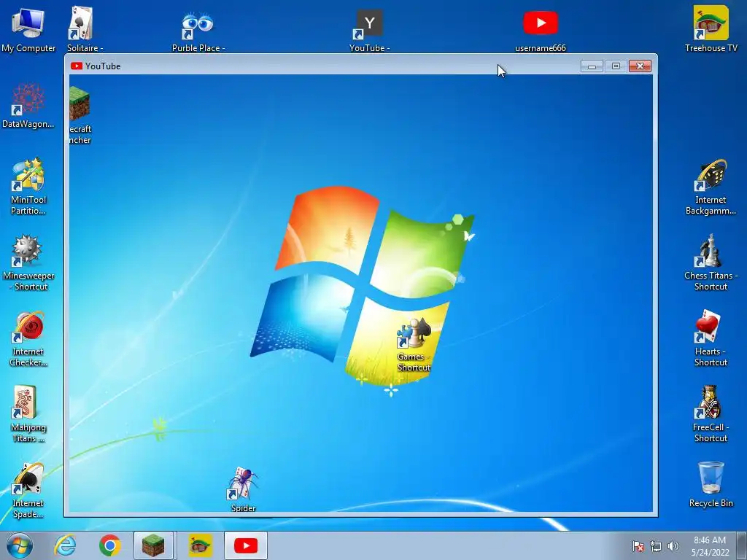747x560 pixels.
Task: Select the username666 YouTube desktop icon
Action: tap(541, 31)
